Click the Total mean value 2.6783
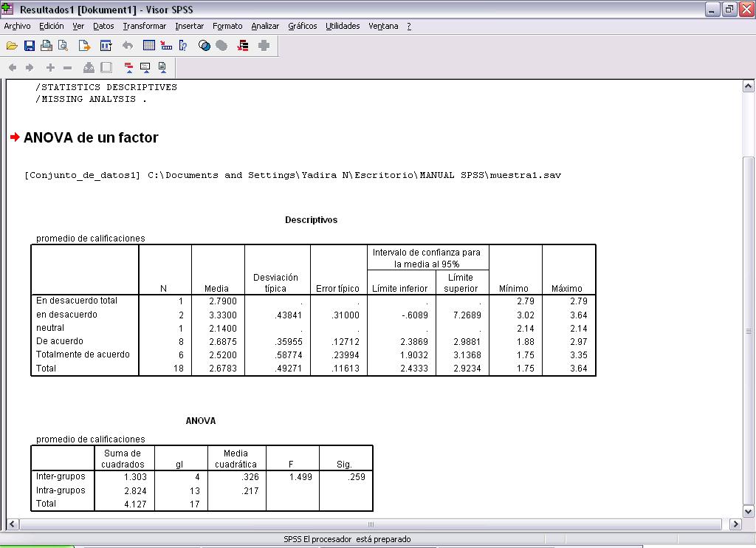The height and width of the screenshot is (548, 756). (x=223, y=369)
